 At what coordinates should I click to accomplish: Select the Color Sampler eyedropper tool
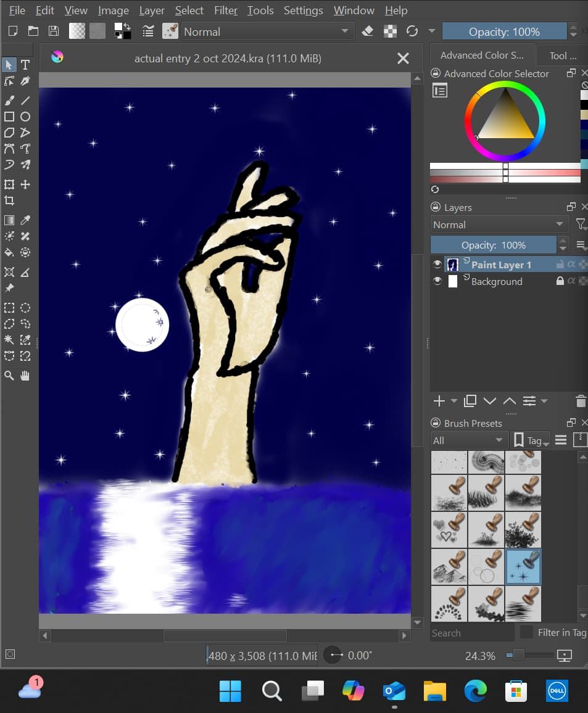[25, 220]
